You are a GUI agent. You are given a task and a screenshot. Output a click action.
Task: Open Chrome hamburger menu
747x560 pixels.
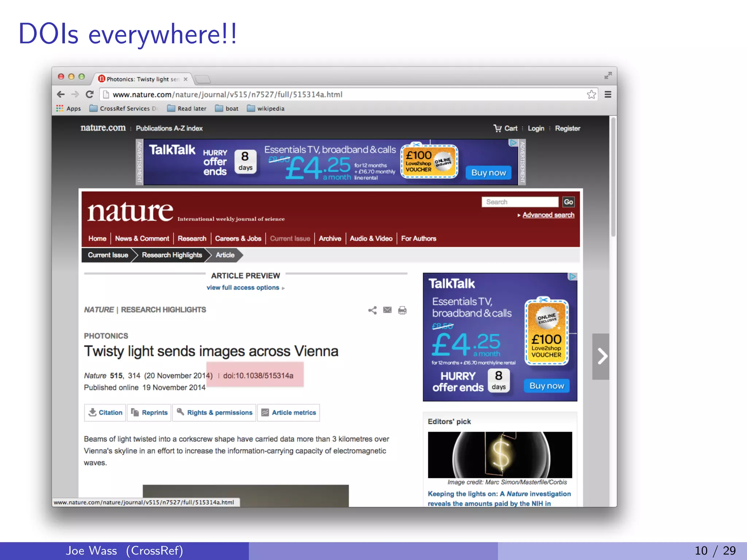(608, 94)
